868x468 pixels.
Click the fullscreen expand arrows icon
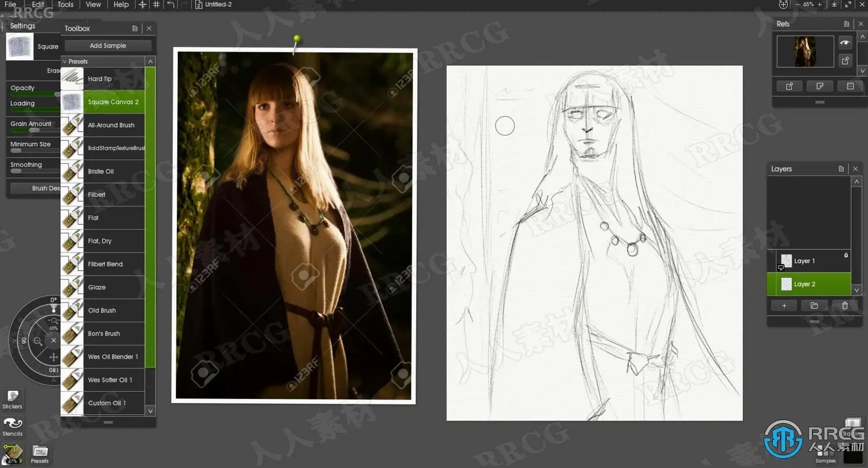point(848,5)
